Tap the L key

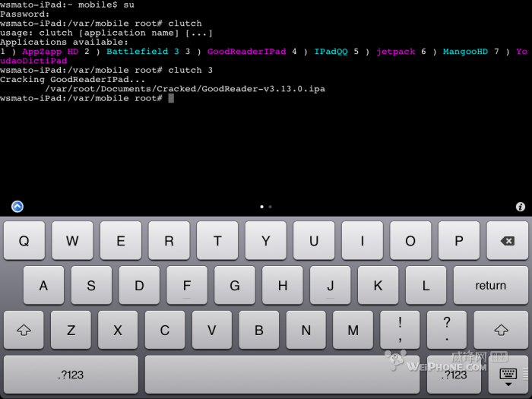(426, 285)
